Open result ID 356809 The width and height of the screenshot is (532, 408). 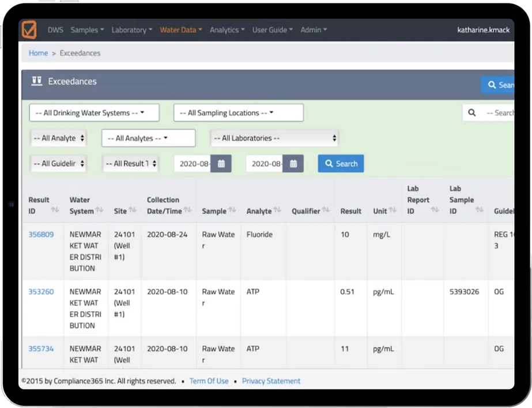coord(41,235)
